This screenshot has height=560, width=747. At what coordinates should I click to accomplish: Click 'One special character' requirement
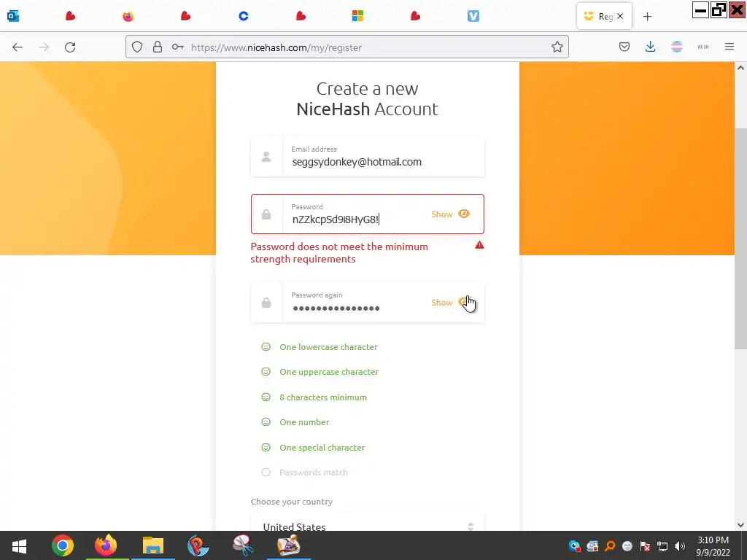322,448
